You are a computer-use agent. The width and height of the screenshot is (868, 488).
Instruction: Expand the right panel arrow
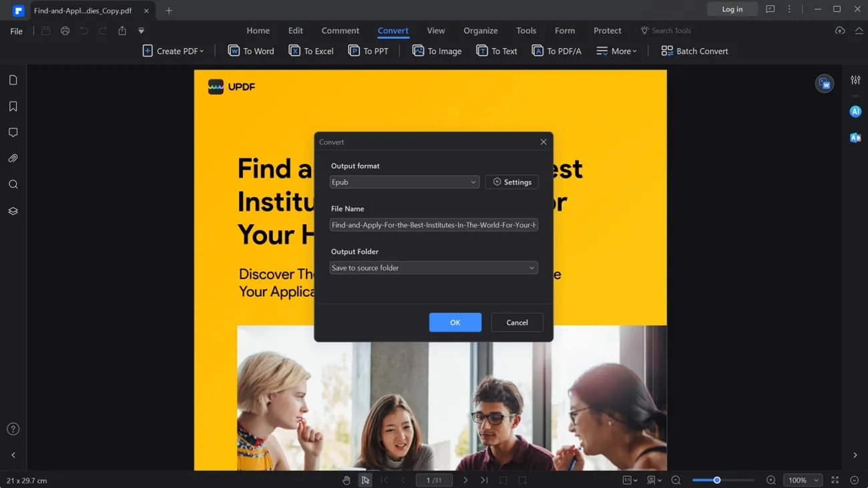point(855,455)
